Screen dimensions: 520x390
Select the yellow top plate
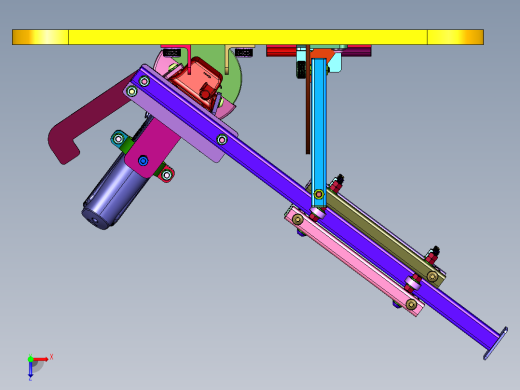tap(248, 37)
